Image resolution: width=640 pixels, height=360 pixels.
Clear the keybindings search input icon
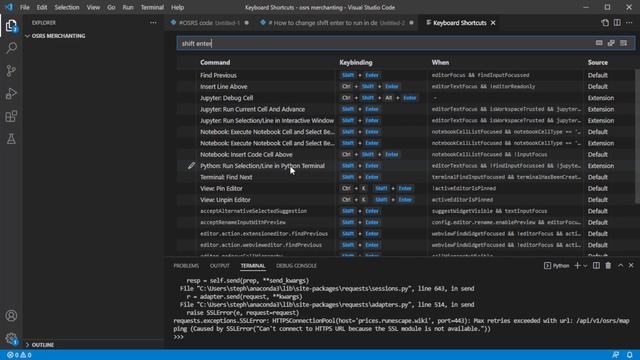coord(623,43)
